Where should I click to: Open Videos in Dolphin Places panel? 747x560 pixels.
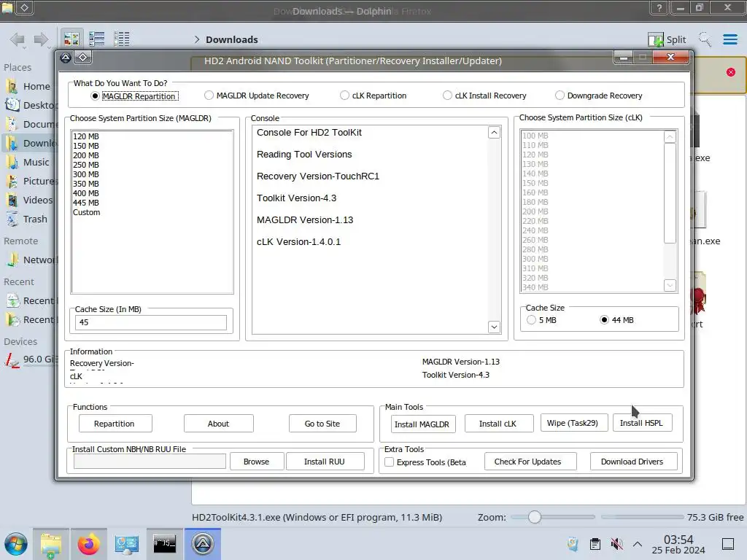pyautogui.click(x=29, y=200)
